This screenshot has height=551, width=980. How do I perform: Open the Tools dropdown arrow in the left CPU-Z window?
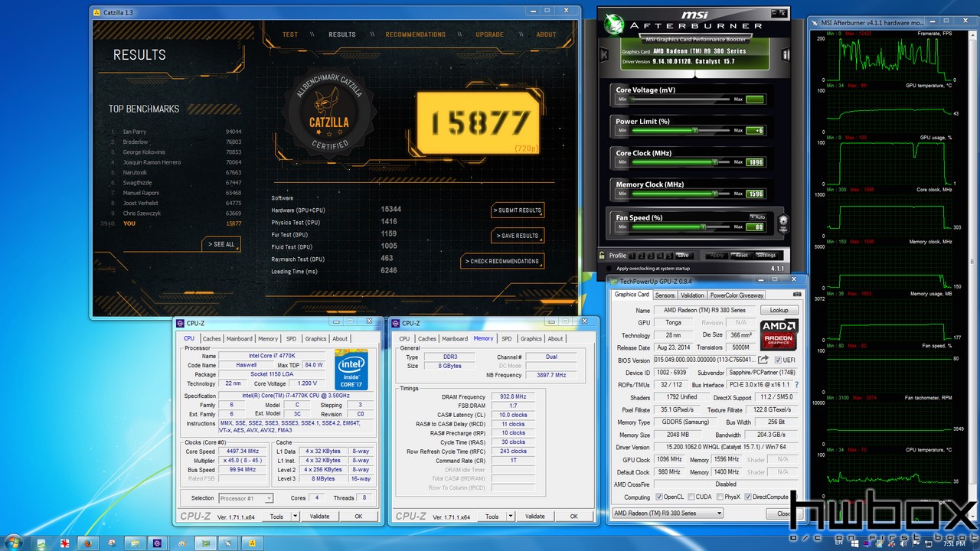[x=296, y=517]
